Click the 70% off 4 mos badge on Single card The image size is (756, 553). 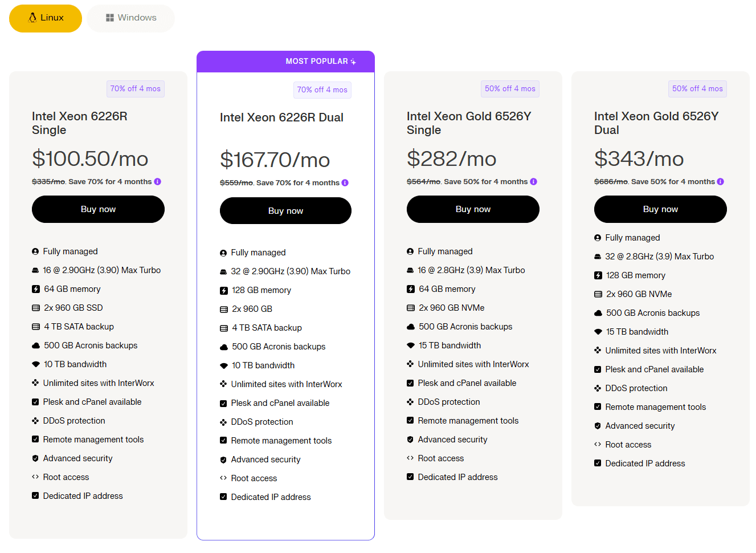136,89
